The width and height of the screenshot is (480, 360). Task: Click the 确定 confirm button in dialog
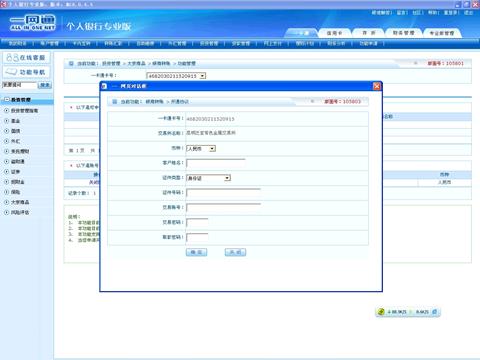coord(196,252)
